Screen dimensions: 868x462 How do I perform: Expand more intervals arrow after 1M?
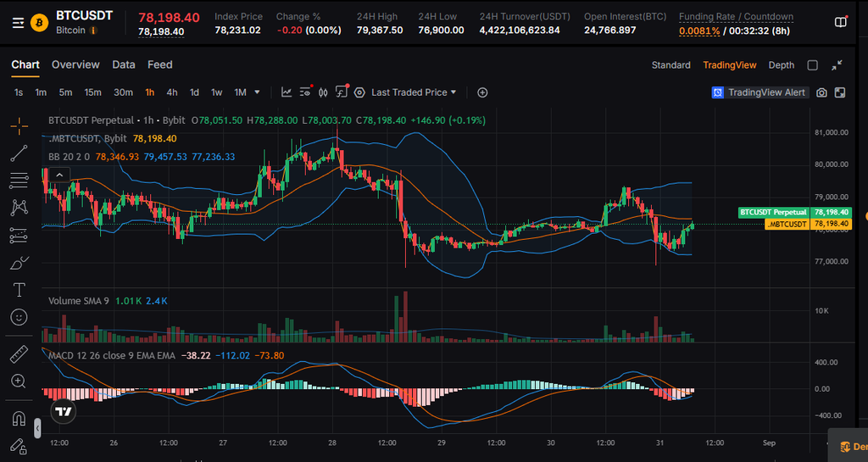coord(257,92)
